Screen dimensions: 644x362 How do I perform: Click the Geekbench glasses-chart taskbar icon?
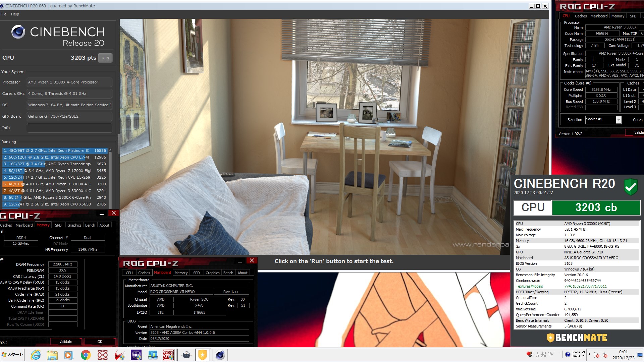tap(153, 355)
